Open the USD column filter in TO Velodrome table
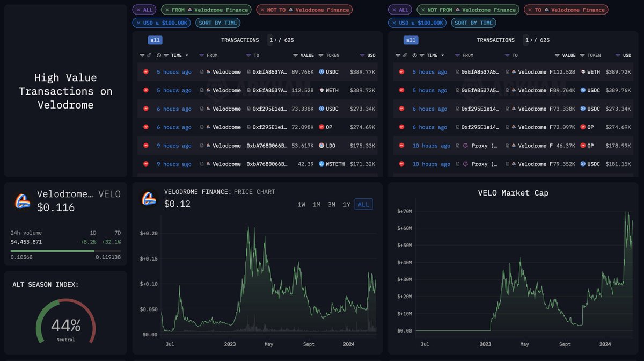 (618, 55)
